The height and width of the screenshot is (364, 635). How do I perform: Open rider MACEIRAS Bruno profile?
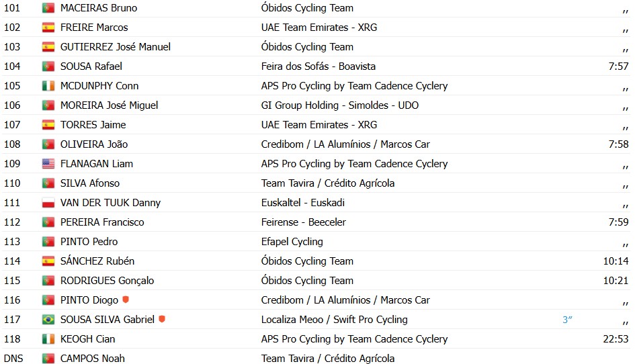[x=99, y=8]
